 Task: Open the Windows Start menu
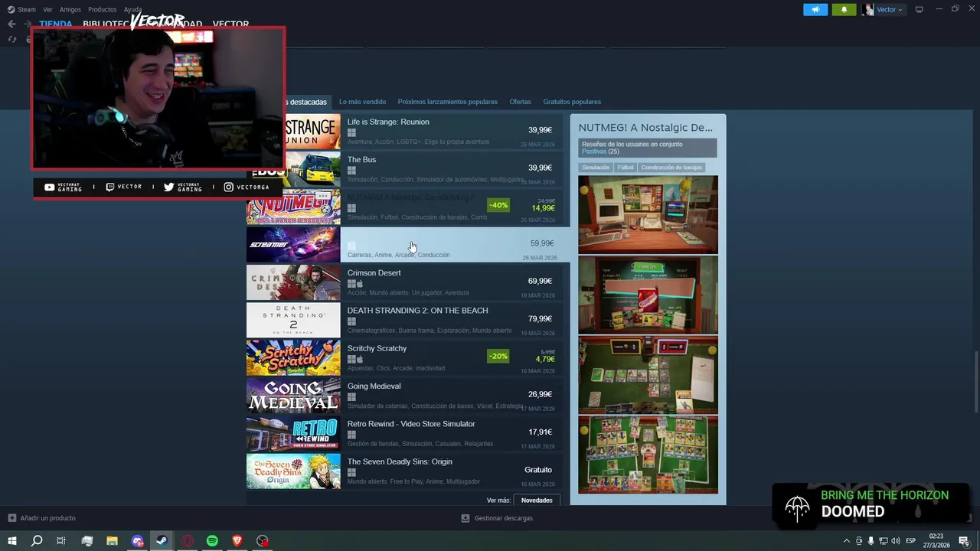click(12, 541)
